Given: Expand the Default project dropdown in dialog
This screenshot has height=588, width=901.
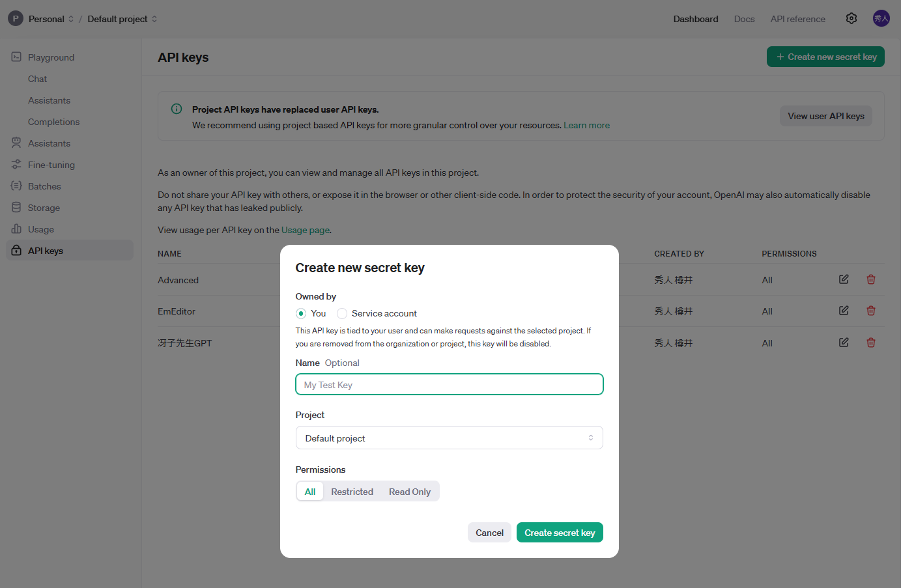Looking at the screenshot, I should (450, 438).
